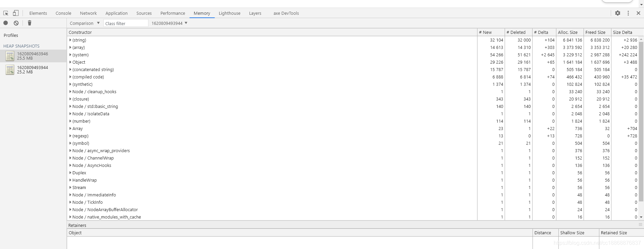This screenshot has width=644, height=249.
Task: Sort by # New column header
Action: (x=491, y=32)
